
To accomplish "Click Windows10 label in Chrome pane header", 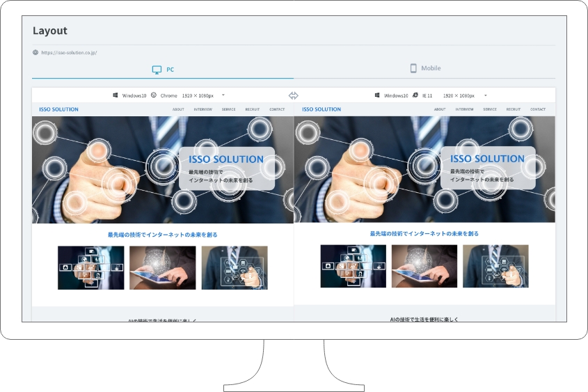I will coord(134,95).
